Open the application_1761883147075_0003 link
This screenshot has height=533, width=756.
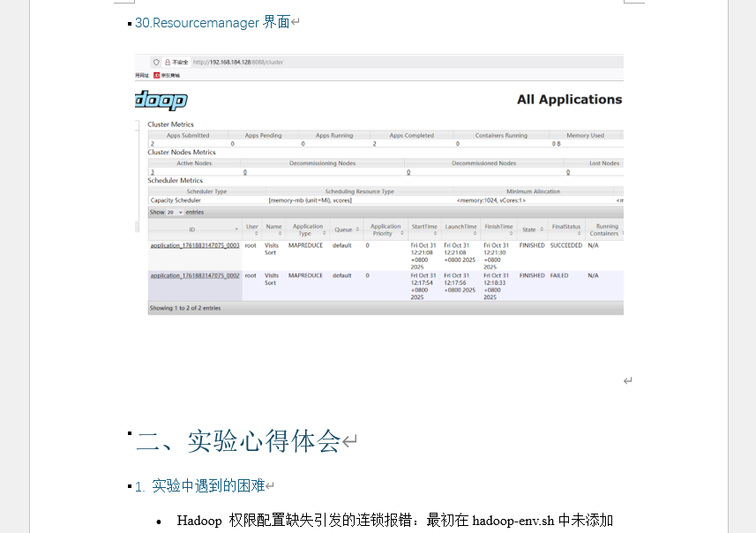195,245
